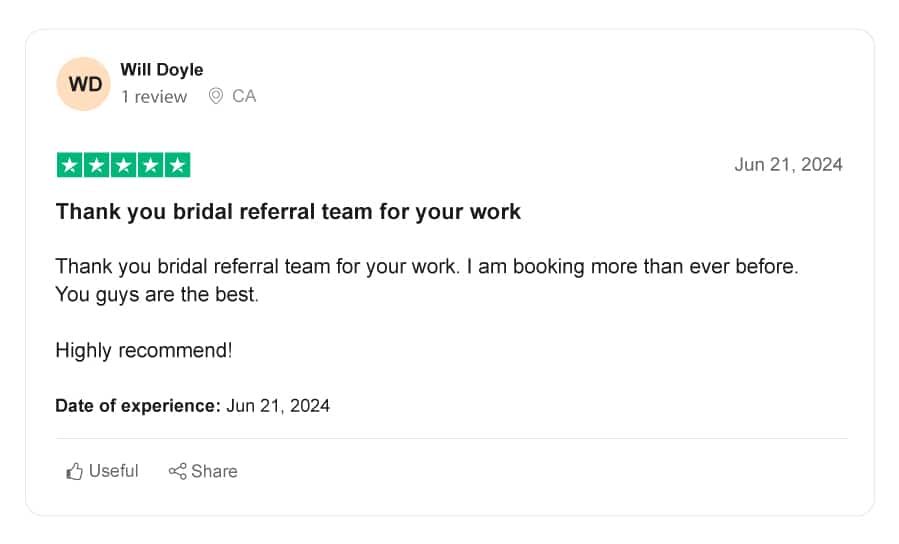Click the WD avatar circle

[84, 84]
